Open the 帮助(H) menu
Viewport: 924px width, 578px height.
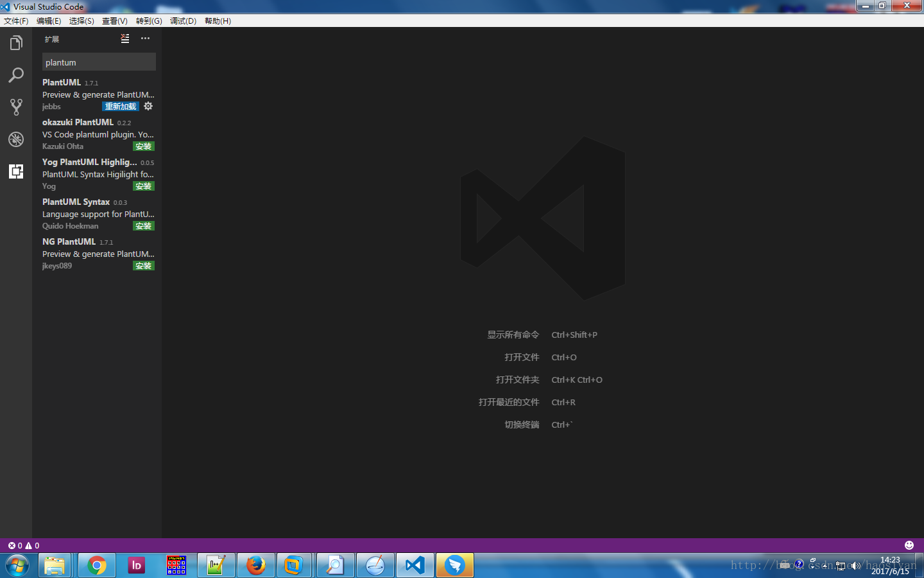(x=218, y=21)
